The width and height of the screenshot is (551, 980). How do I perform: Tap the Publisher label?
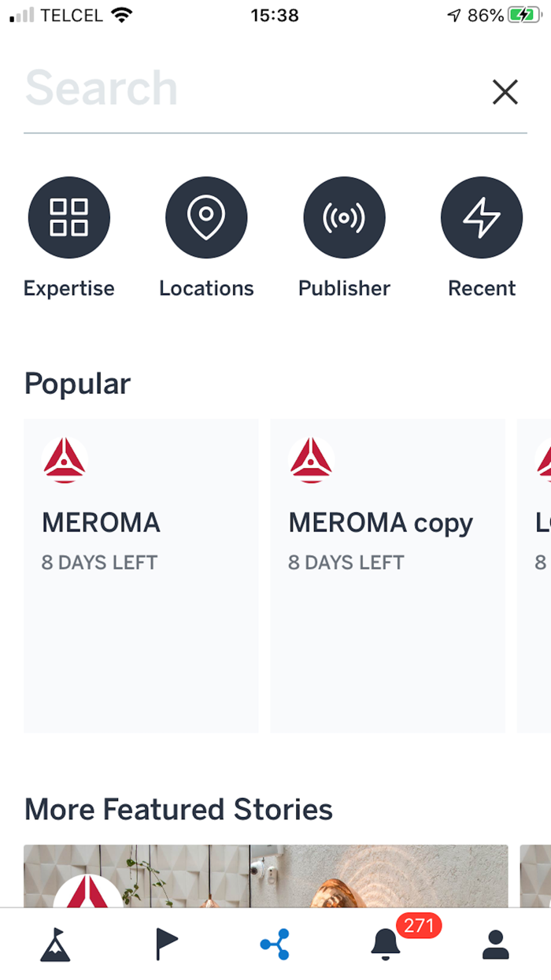click(x=344, y=288)
